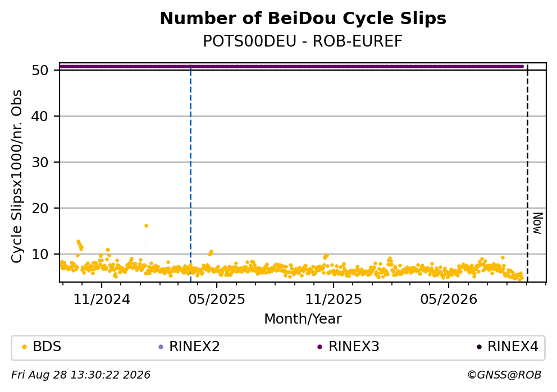Click the RINEX2 legend dot
This screenshot has width=557, height=392.
[x=161, y=347]
